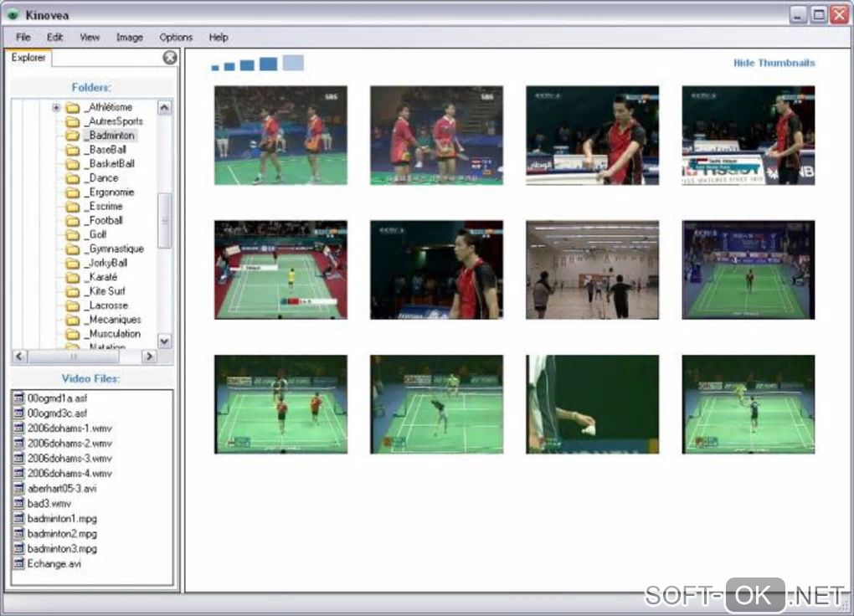Select the _Karaté folder
The image size is (854, 616).
[x=101, y=277]
